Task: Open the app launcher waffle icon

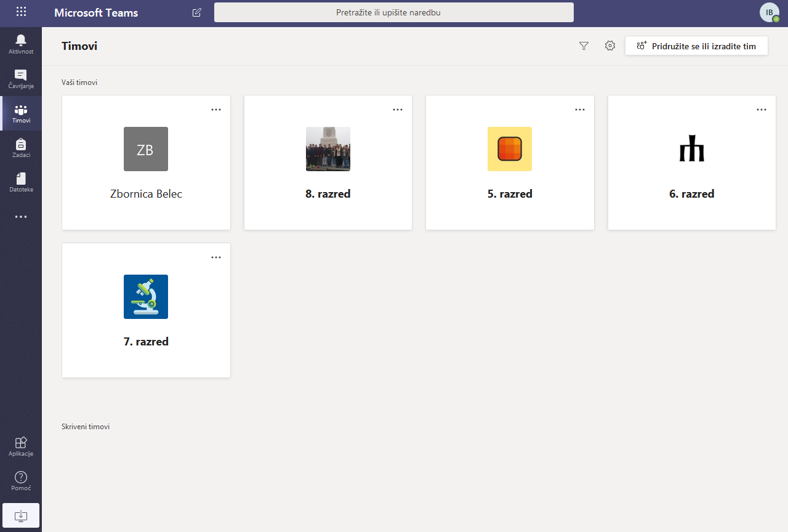Action: pos(21,12)
